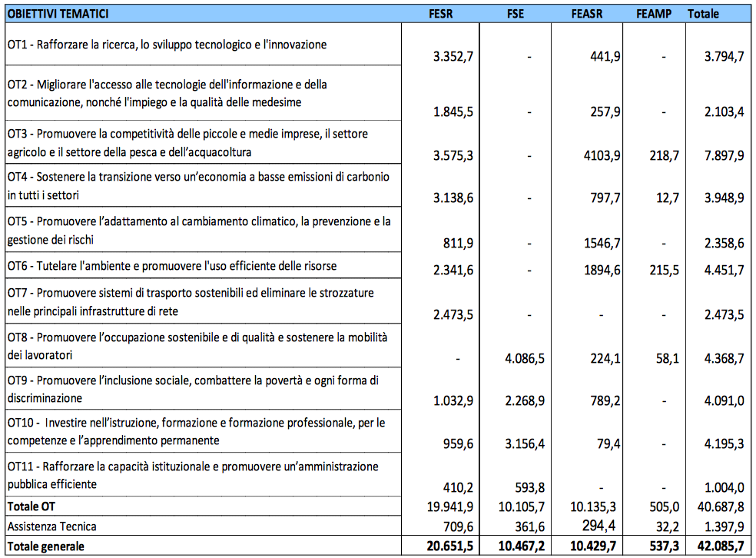
Task: Click the OT6 FESR value 2.341,6
Action: [x=453, y=270]
